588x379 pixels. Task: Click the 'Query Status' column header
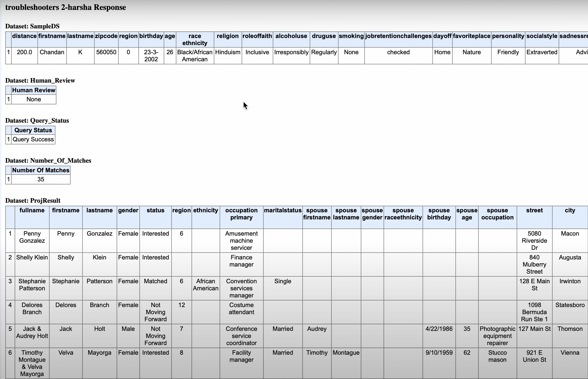click(x=33, y=130)
